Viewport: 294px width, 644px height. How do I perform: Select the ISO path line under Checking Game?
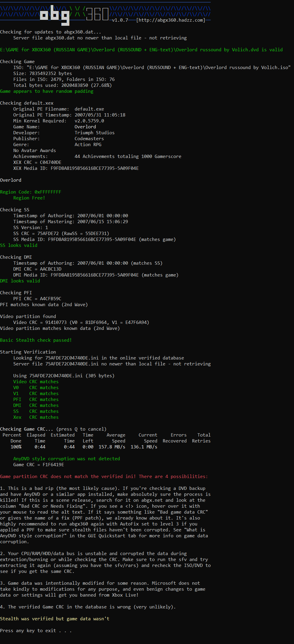[x=152, y=68]
